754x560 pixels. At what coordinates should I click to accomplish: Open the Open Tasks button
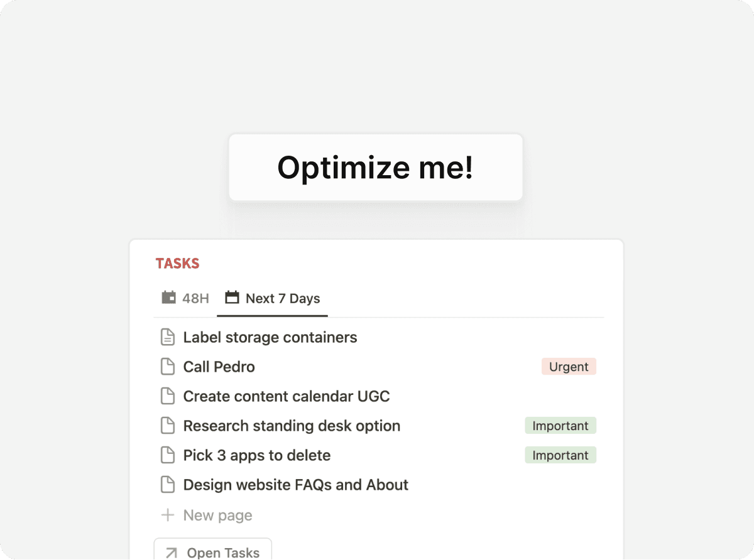212,549
